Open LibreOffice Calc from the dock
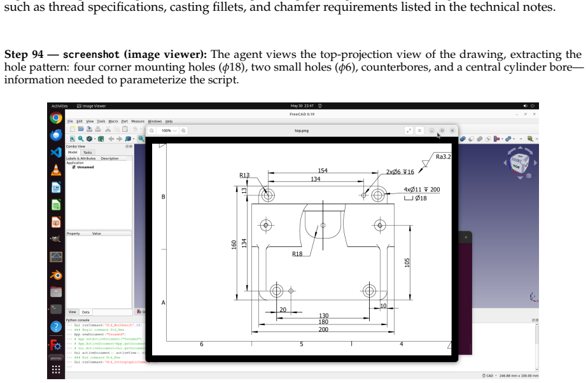Viewport: 588px width, 383px height. [x=56, y=205]
